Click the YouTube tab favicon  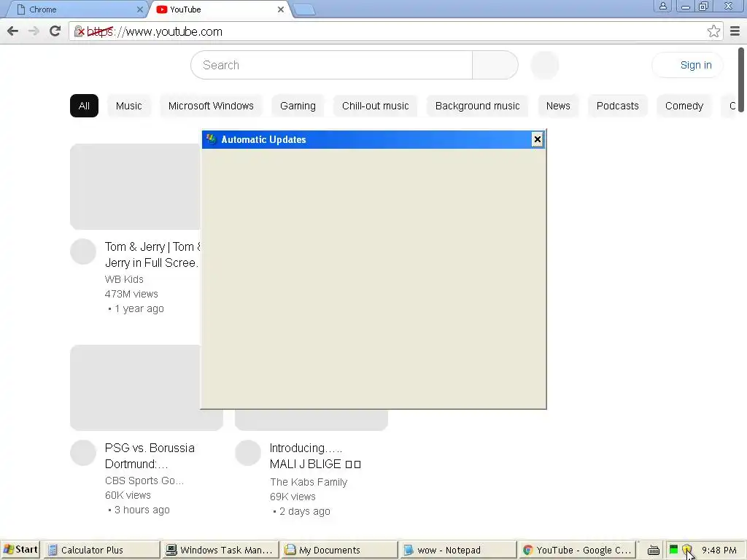point(161,9)
